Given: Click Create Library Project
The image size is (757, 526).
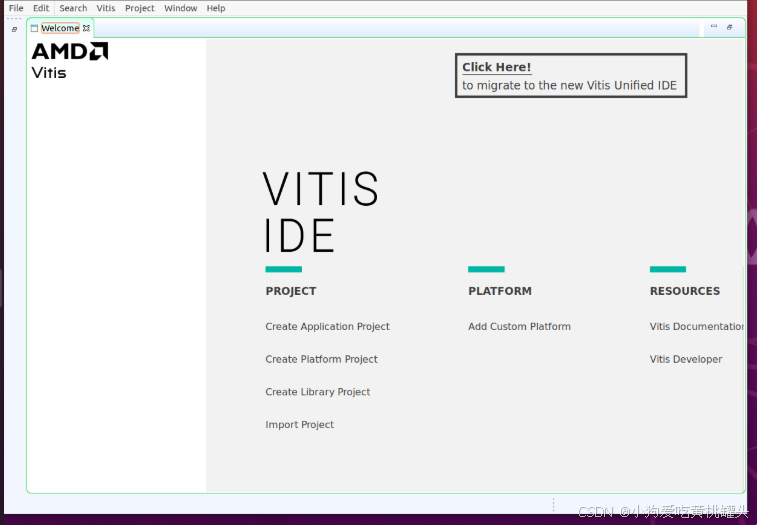Looking at the screenshot, I should click(318, 392).
